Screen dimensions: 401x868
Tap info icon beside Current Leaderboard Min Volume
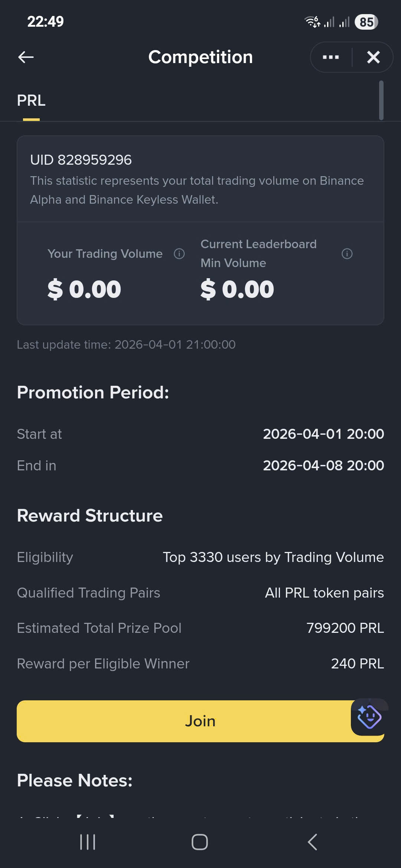click(x=347, y=254)
